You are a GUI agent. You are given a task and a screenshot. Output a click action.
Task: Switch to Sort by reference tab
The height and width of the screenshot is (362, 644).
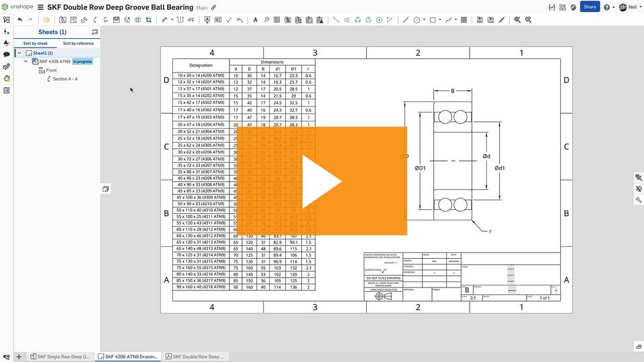point(78,43)
